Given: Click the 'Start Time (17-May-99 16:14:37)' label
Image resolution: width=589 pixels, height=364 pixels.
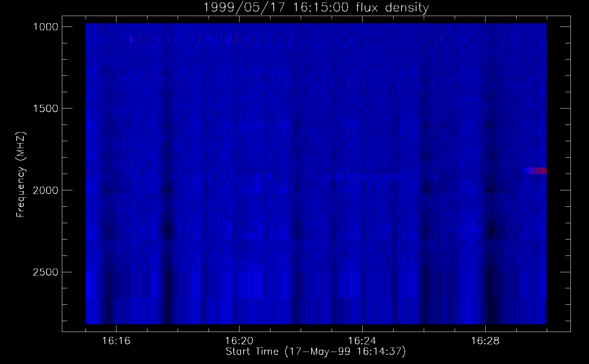Looking at the screenshot, I should 315,352.
